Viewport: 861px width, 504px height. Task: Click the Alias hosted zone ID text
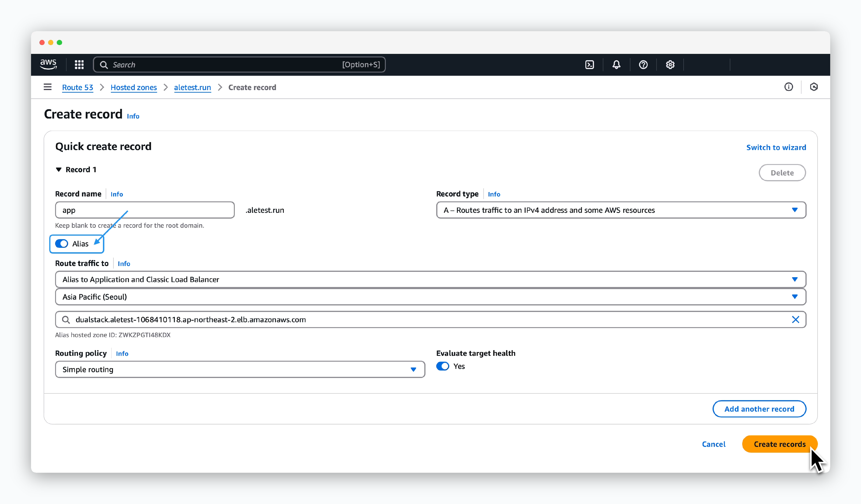(113, 335)
